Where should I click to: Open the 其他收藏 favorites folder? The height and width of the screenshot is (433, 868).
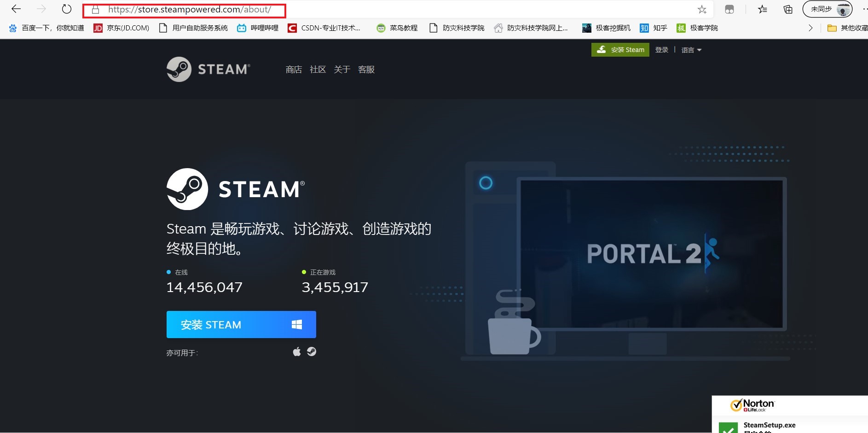tap(847, 28)
